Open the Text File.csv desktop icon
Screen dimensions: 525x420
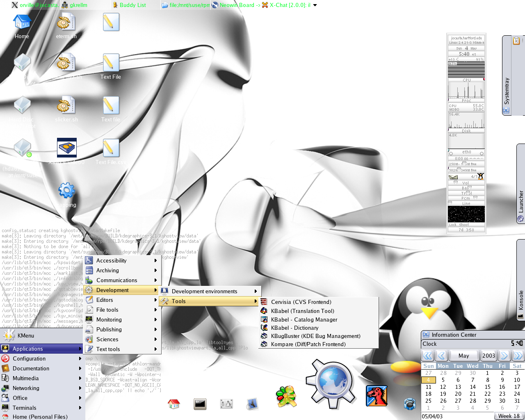coord(111,148)
